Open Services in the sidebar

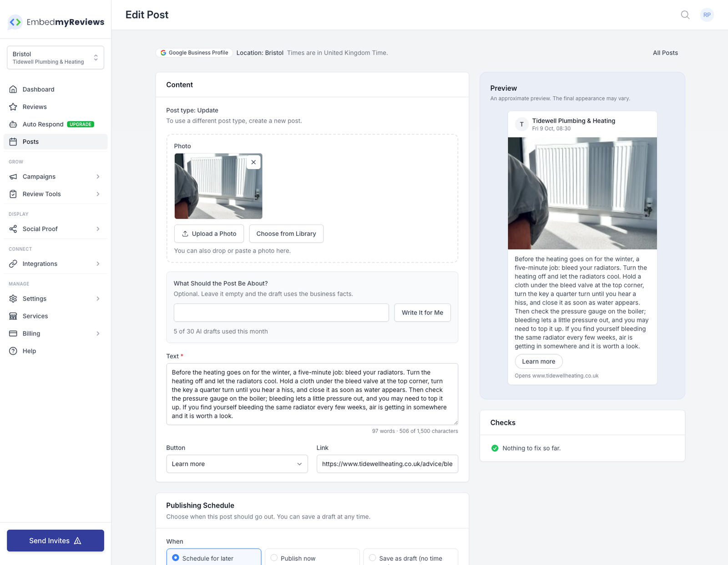point(56,316)
